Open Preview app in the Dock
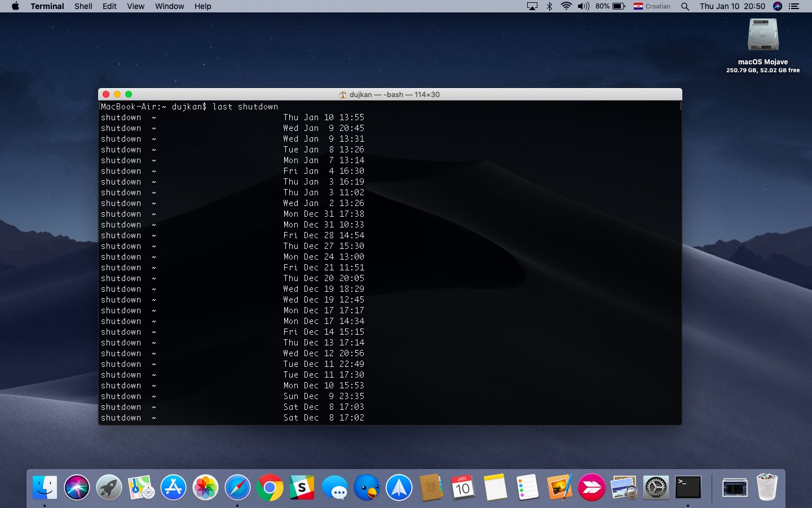Viewport: 812px width, 508px height. pos(624,487)
